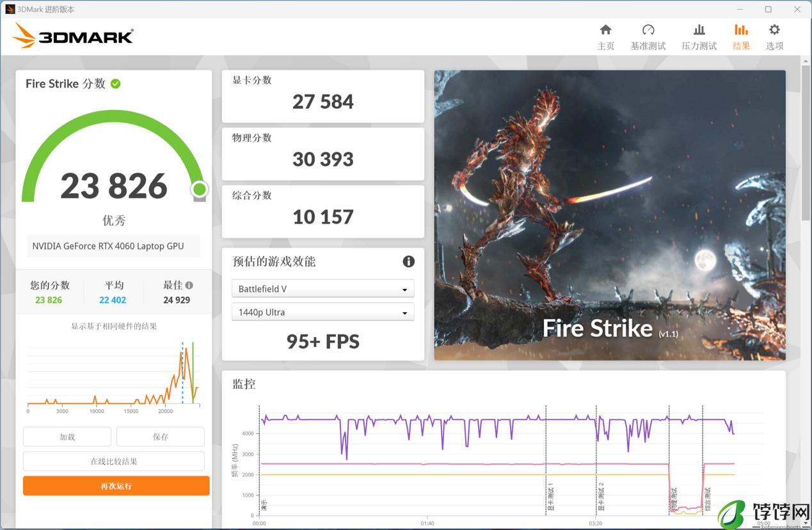Click the 显卡测试 2 marker in monitoring chart
This screenshot has width=812, height=530.
(601, 497)
